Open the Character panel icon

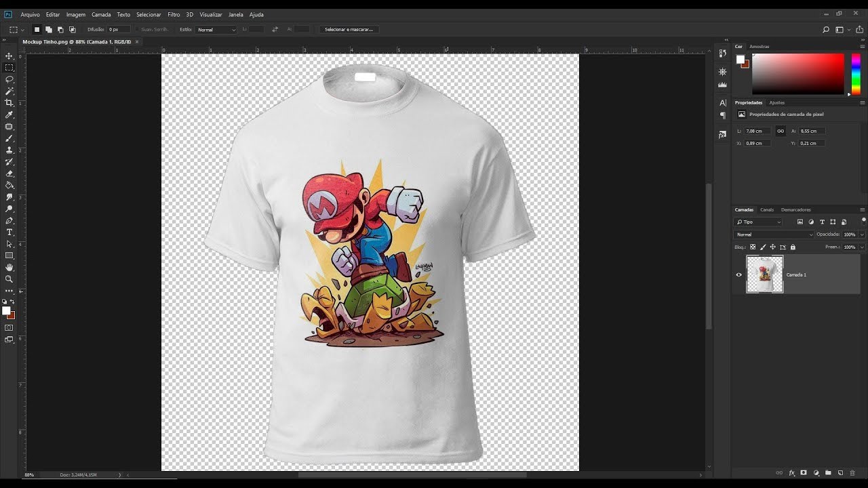[722, 103]
